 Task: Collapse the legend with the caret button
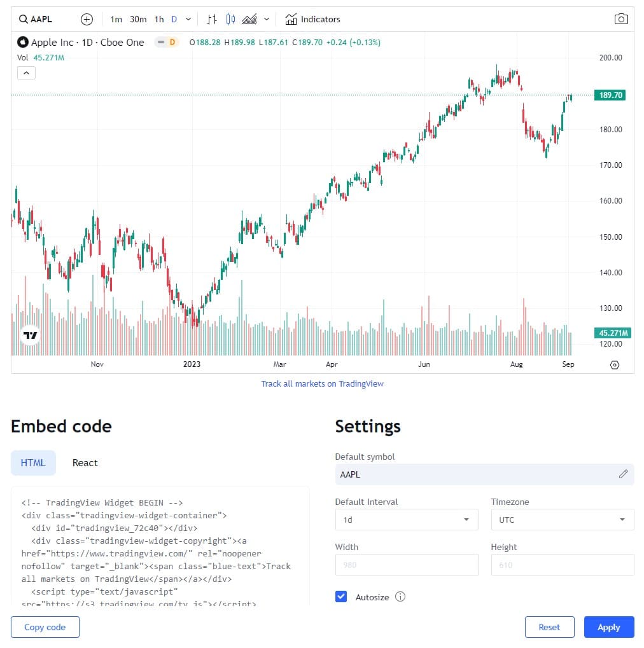click(26, 73)
